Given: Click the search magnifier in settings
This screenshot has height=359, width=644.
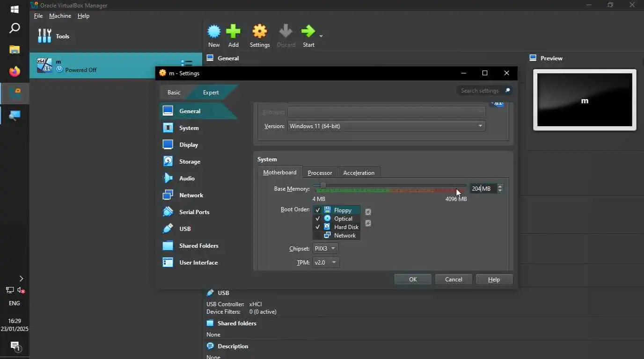Looking at the screenshot, I should click(x=507, y=90).
